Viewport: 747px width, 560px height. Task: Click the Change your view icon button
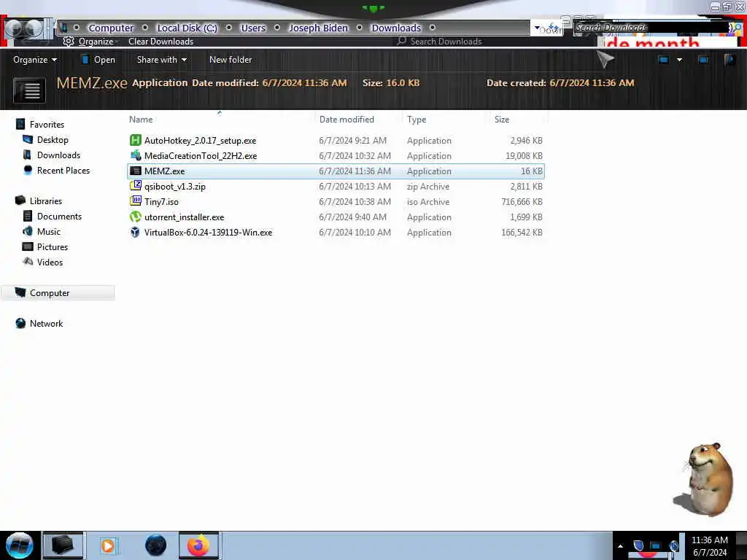(x=663, y=60)
